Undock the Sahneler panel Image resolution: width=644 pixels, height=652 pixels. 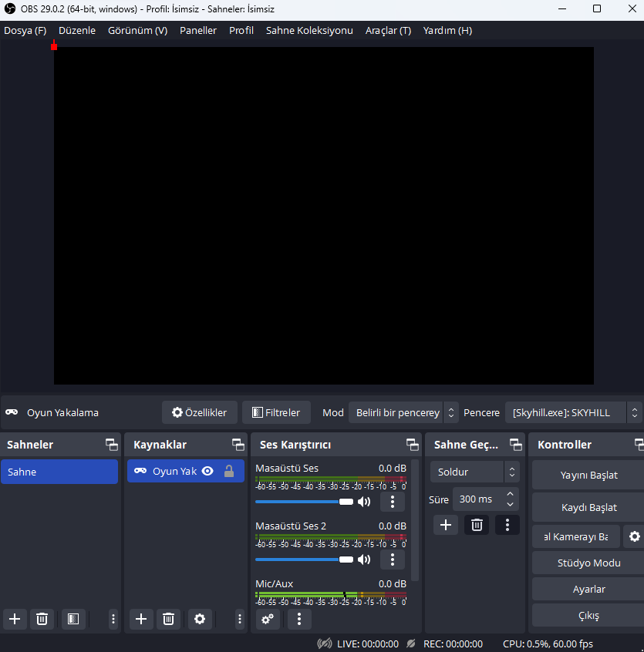click(x=112, y=445)
